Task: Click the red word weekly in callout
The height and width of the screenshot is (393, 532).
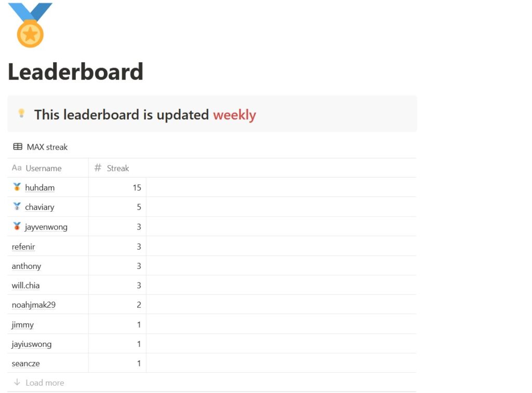Action: click(x=234, y=114)
